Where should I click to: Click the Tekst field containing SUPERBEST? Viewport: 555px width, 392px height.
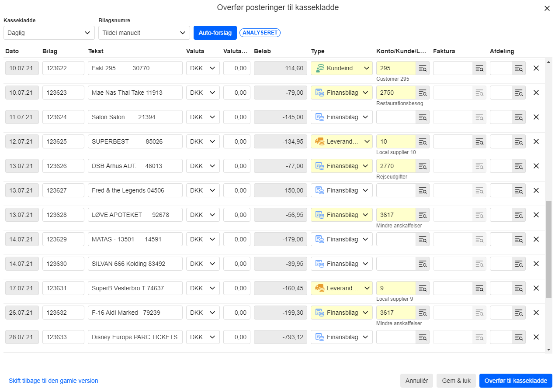click(135, 141)
